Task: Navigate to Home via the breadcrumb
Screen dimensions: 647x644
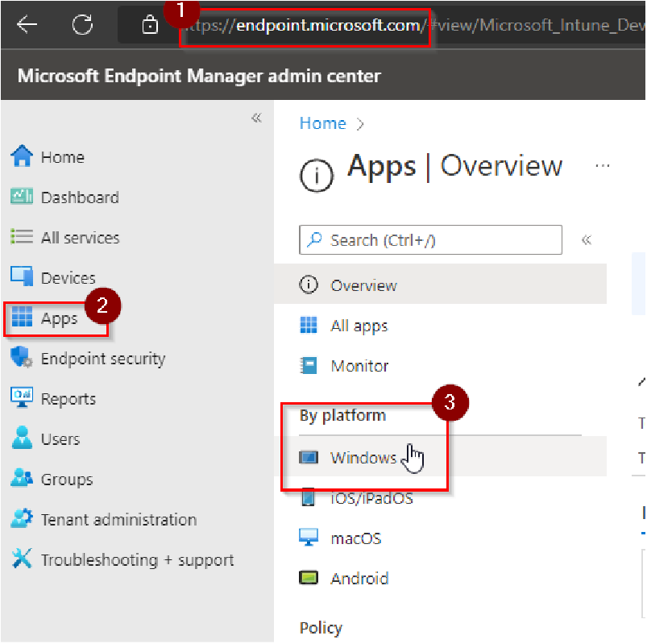Action: click(x=322, y=123)
